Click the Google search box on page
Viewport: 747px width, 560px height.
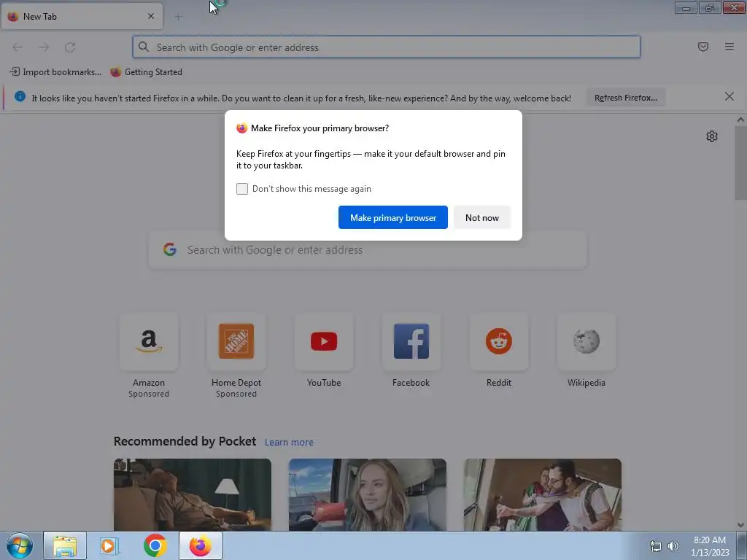(368, 250)
